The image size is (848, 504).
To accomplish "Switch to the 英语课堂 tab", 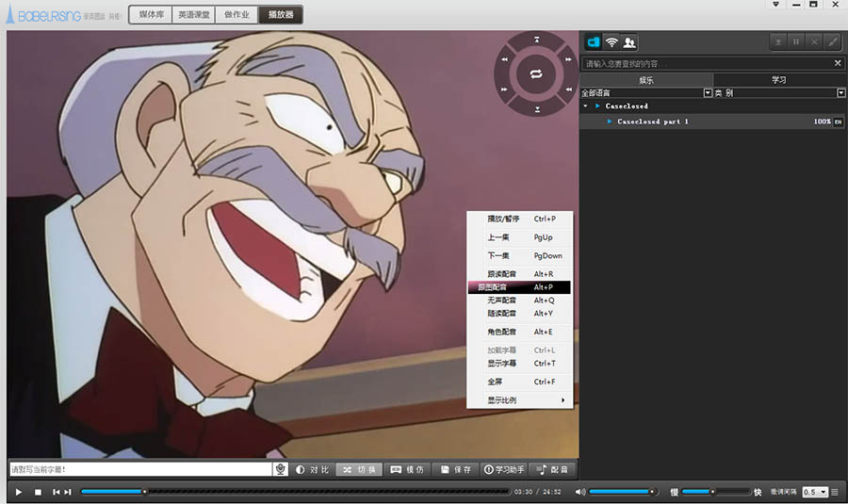I will (x=193, y=14).
